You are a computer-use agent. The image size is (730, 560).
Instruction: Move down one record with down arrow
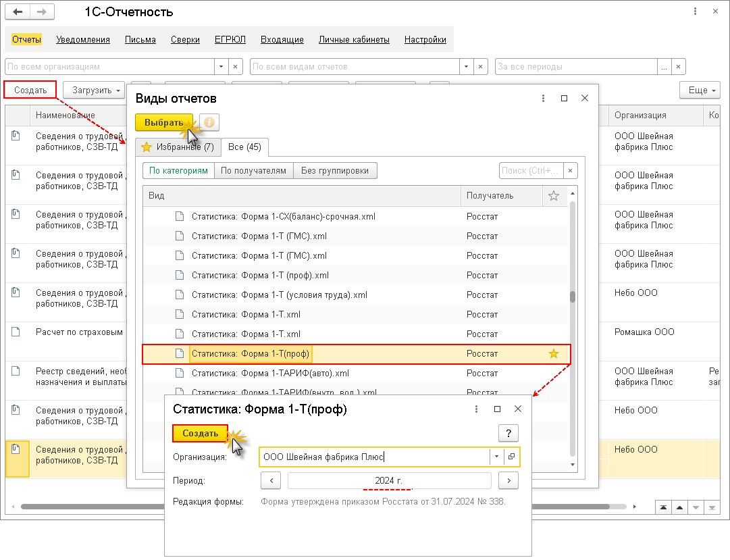(x=696, y=507)
